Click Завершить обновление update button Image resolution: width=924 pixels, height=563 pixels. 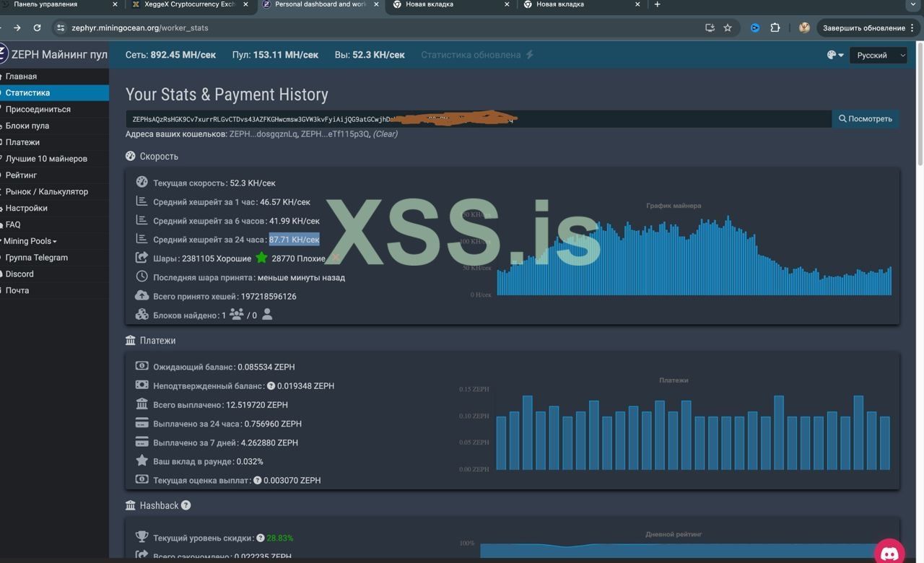pyautogui.click(x=863, y=28)
